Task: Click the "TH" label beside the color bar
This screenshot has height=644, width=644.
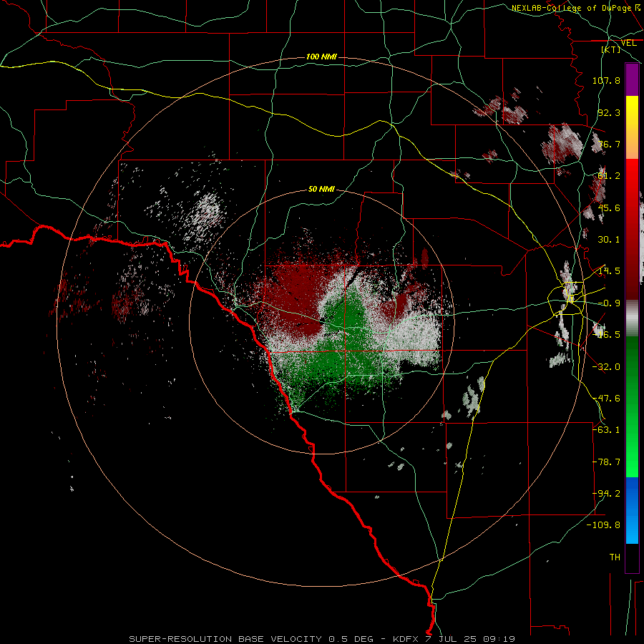Action: (615, 557)
